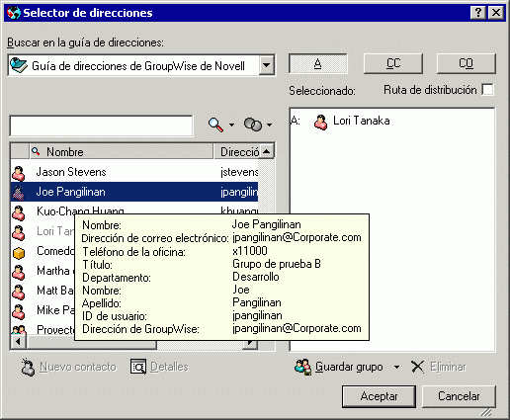
Task: Click the Cancelar button
Action: click(459, 396)
